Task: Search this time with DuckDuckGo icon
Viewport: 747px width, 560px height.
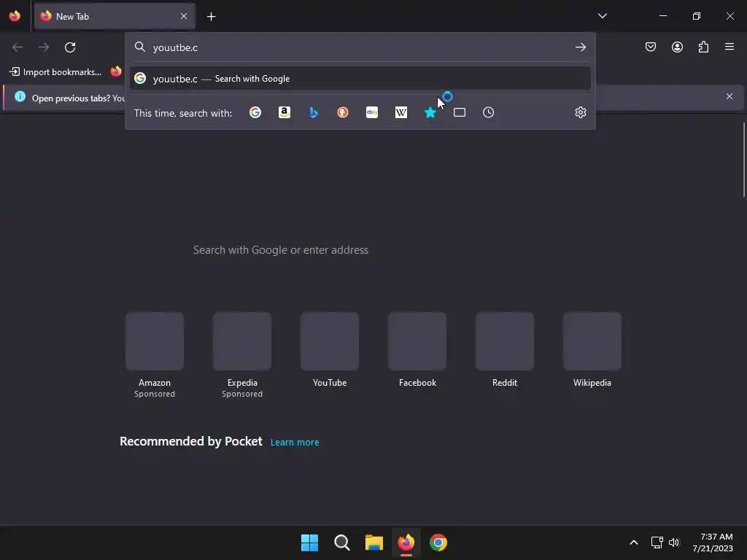Action: click(x=343, y=112)
